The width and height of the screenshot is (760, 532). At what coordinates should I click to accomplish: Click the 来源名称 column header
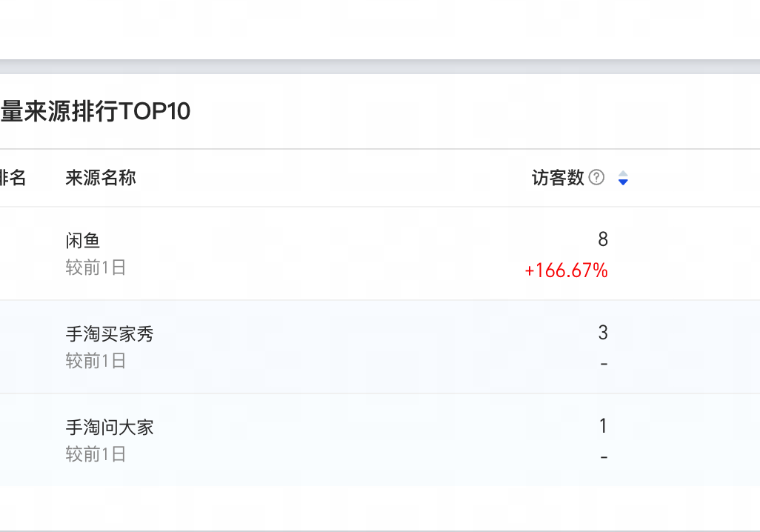click(x=101, y=178)
